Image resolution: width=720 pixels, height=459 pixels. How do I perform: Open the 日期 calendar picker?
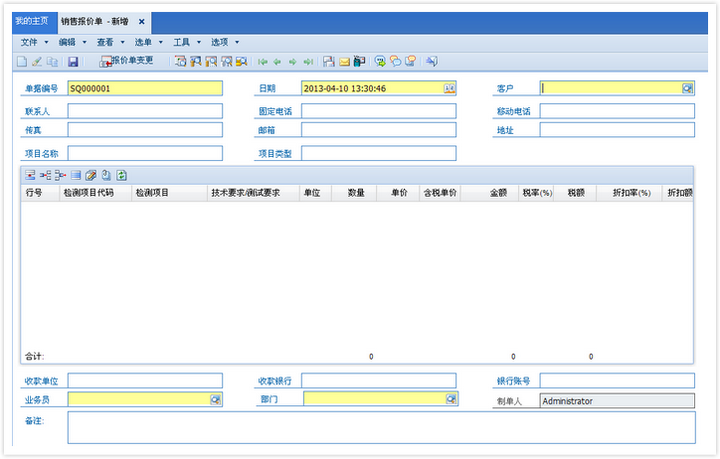coord(449,88)
